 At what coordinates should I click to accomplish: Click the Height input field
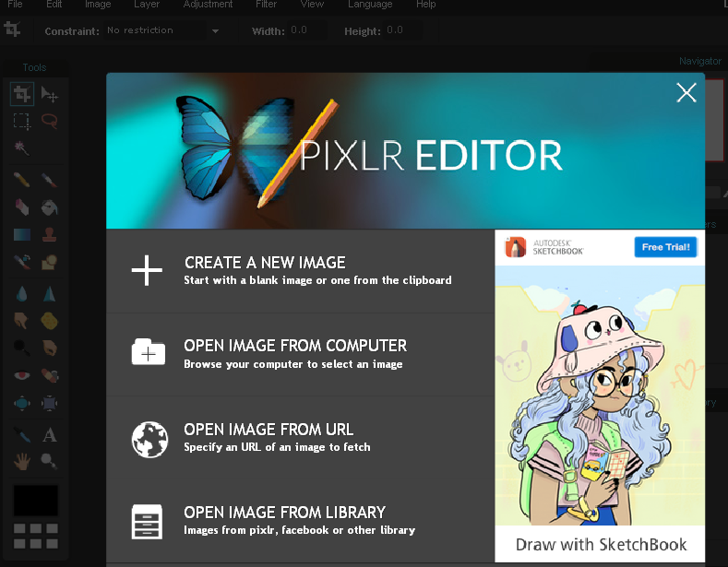pos(403,30)
